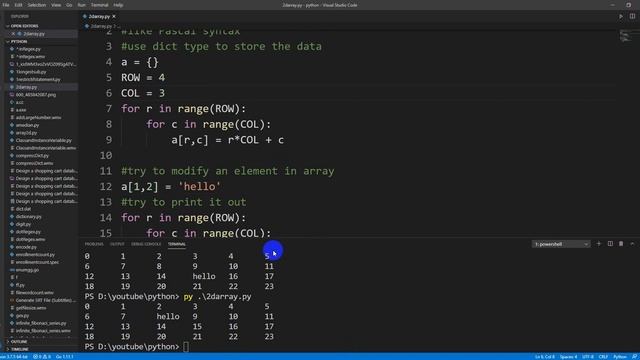Change indentation via Spaces: 4

tap(568, 357)
